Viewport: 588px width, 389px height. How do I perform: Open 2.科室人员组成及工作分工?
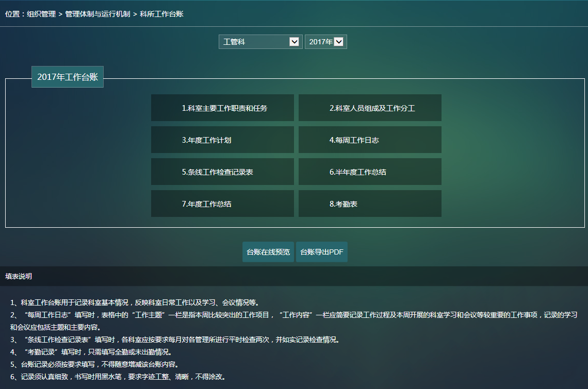tap(370, 108)
